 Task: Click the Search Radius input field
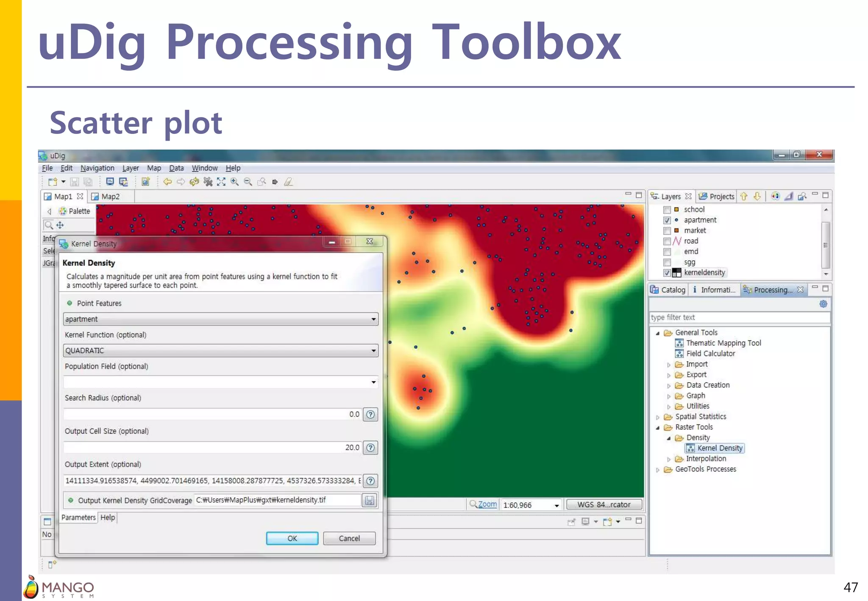coord(212,415)
